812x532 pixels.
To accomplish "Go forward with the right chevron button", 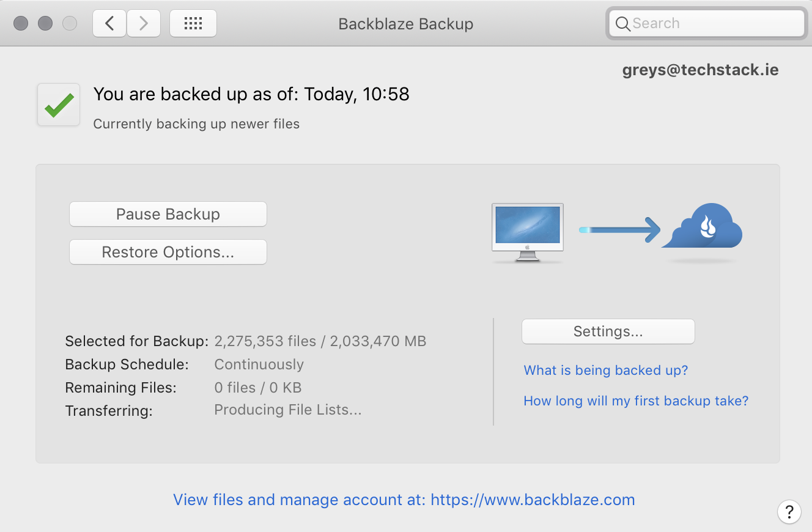I will pyautogui.click(x=144, y=23).
